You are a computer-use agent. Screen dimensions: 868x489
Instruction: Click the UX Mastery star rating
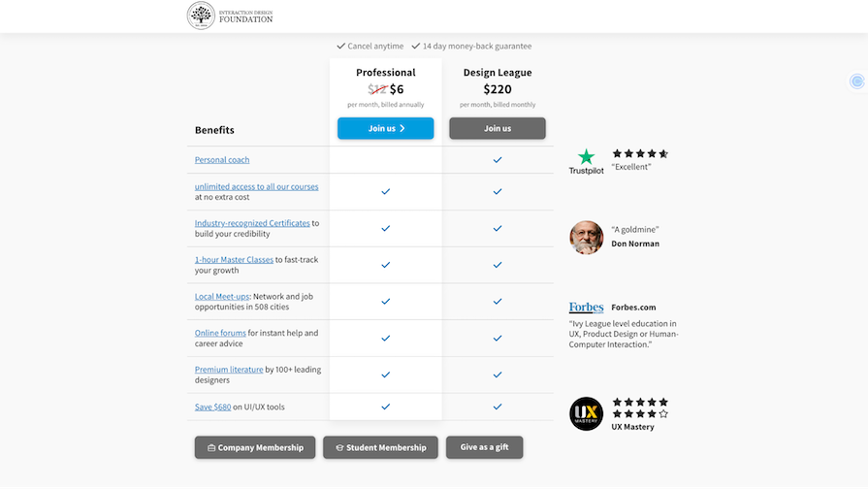pos(640,407)
